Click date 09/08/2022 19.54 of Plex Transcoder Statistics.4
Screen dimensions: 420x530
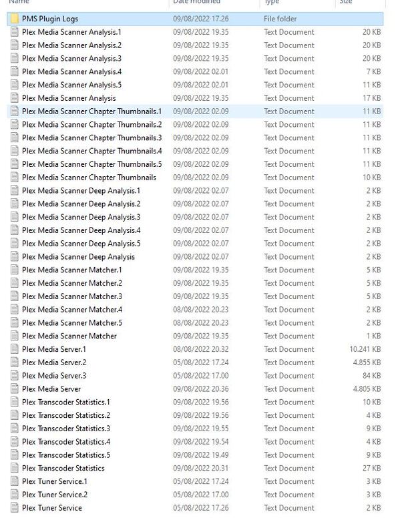tap(201, 441)
